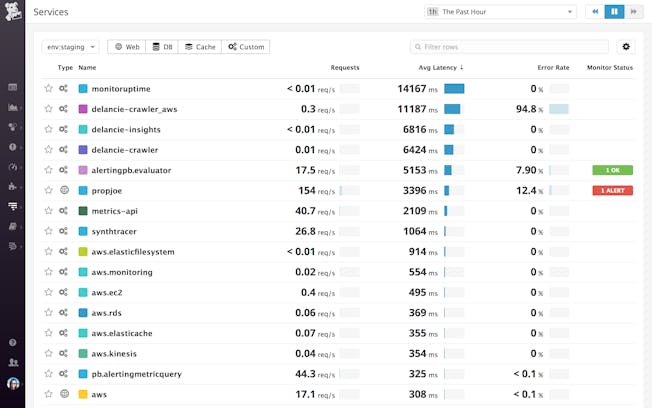Open the APM sidebar icon
This screenshot has width=652, height=408.
pyautogui.click(x=12, y=206)
